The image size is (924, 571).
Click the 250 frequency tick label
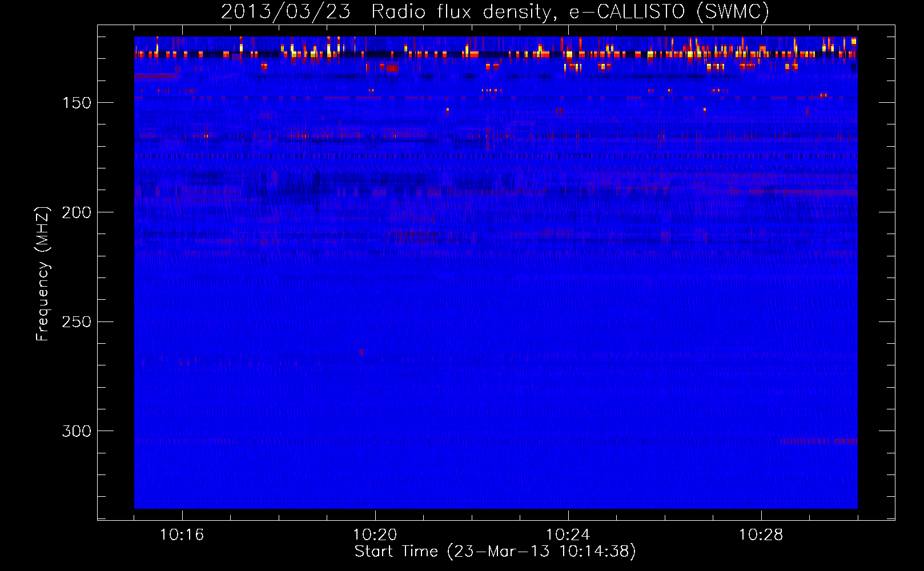pos(77,322)
